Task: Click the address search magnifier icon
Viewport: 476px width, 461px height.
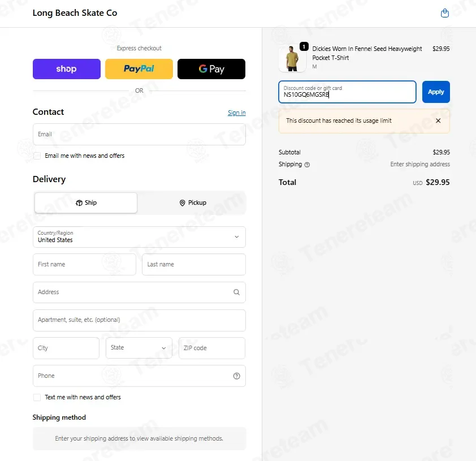Action: tap(236, 292)
